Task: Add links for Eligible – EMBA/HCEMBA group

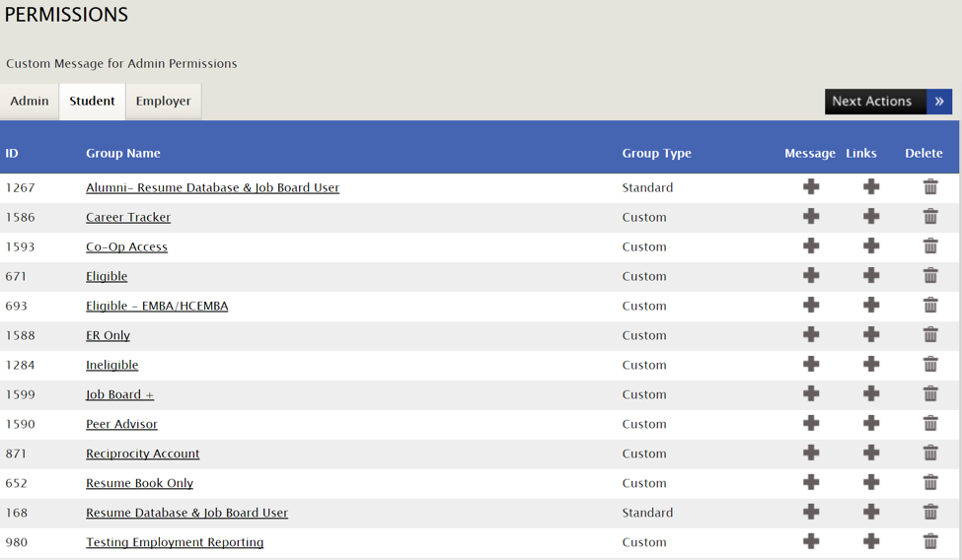Action: [x=871, y=305]
